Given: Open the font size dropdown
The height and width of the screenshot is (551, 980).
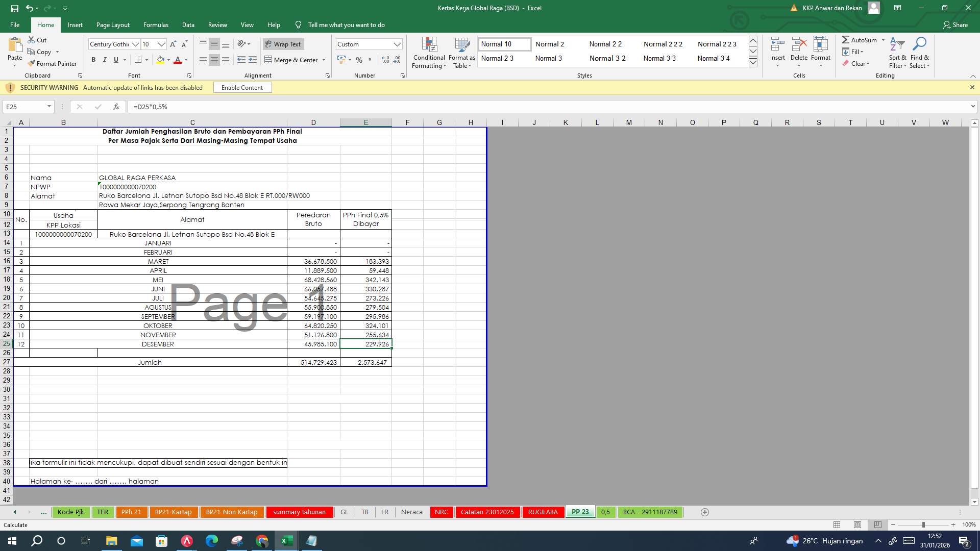Looking at the screenshot, I should coord(161,44).
